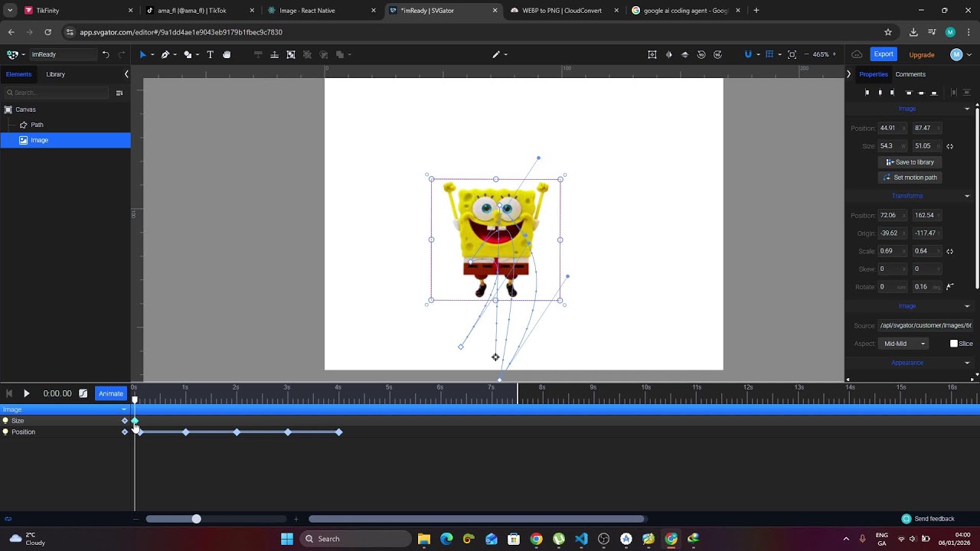Add a keyframe on the Position row

125,432
